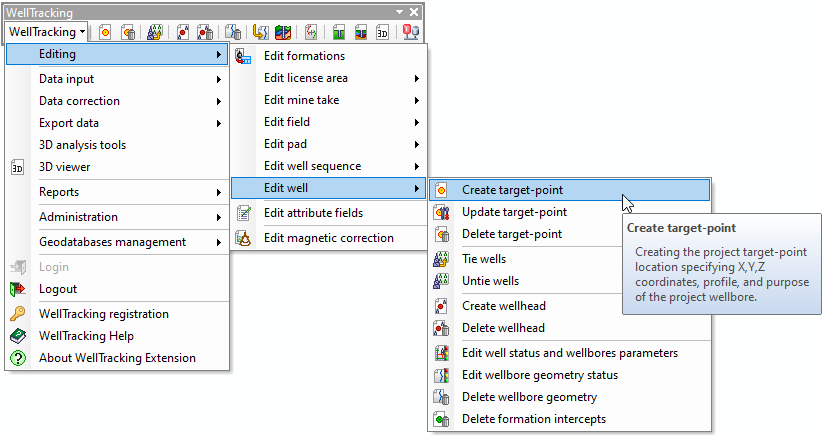Click Tie wells icon in the toolbar
Image resolution: width=824 pixels, height=435 pixels.
(154, 33)
